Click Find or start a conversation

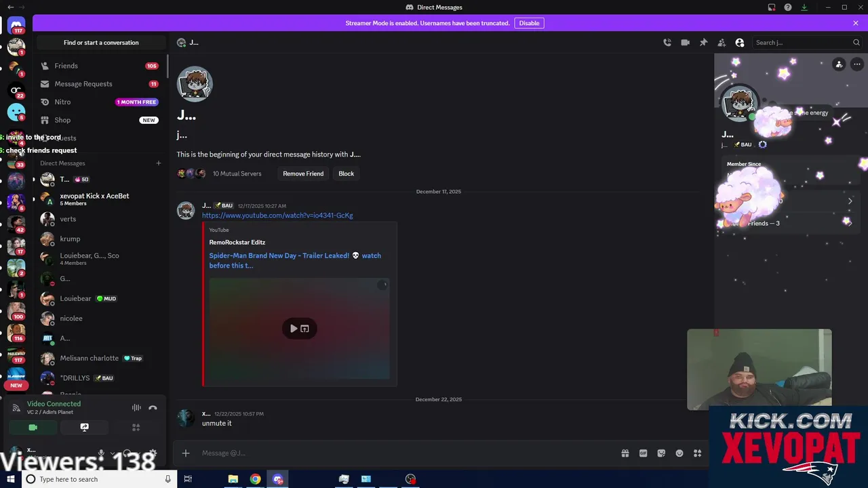[101, 43]
